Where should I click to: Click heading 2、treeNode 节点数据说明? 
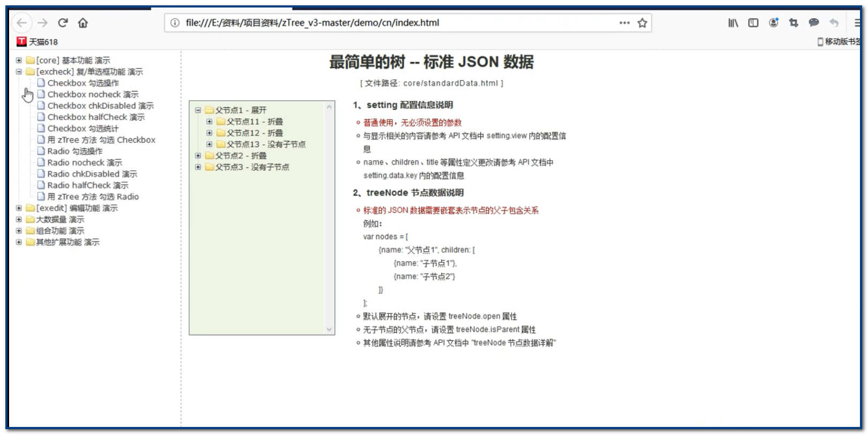pos(408,193)
